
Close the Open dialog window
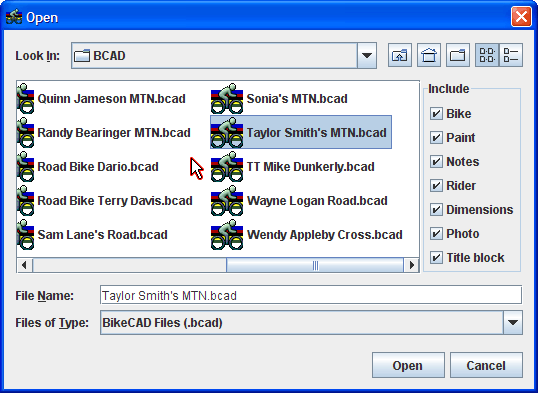pyautogui.click(x=521, y=16)
